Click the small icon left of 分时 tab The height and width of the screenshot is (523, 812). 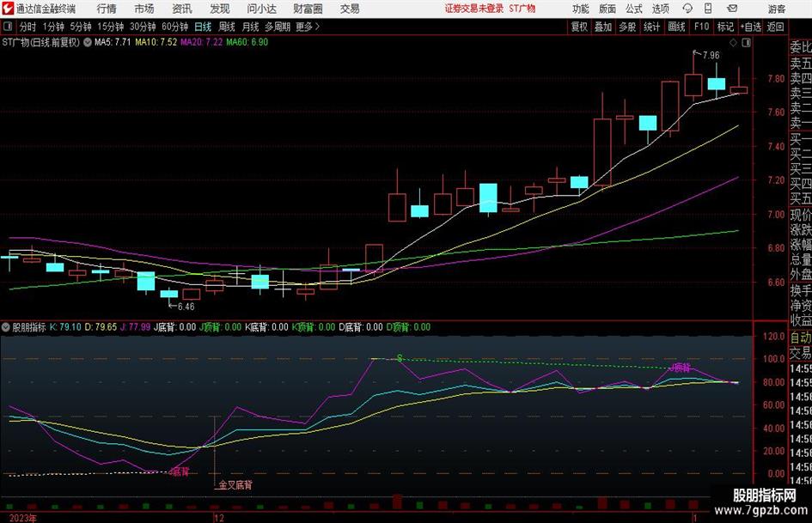click(x=8, y=27)
